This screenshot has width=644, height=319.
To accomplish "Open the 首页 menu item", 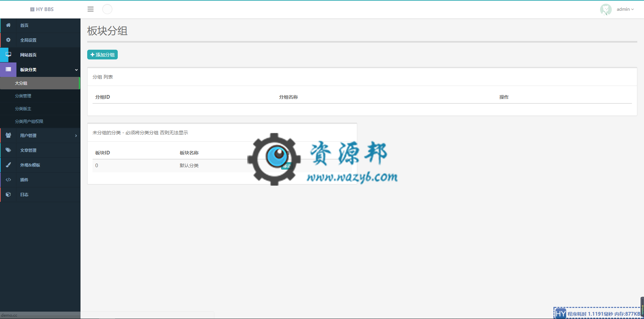I will pos(40,25).
